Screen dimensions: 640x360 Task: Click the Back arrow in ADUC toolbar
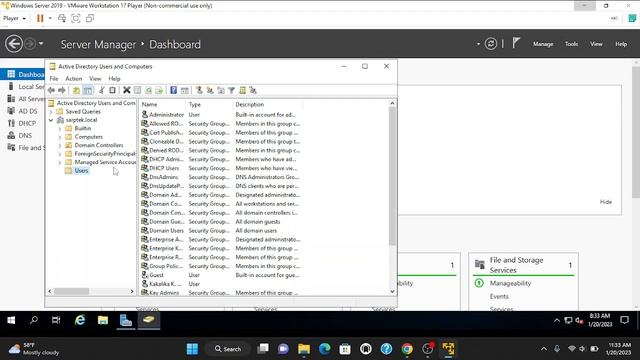tap(51, 90)
